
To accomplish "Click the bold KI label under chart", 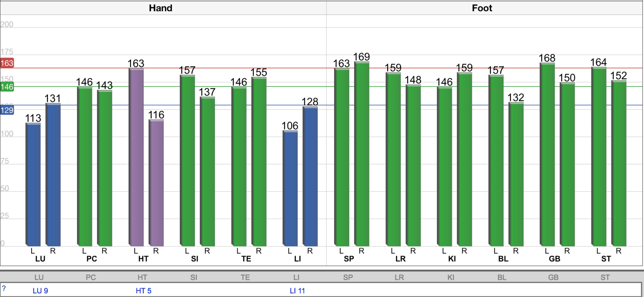I will [452, 259].
